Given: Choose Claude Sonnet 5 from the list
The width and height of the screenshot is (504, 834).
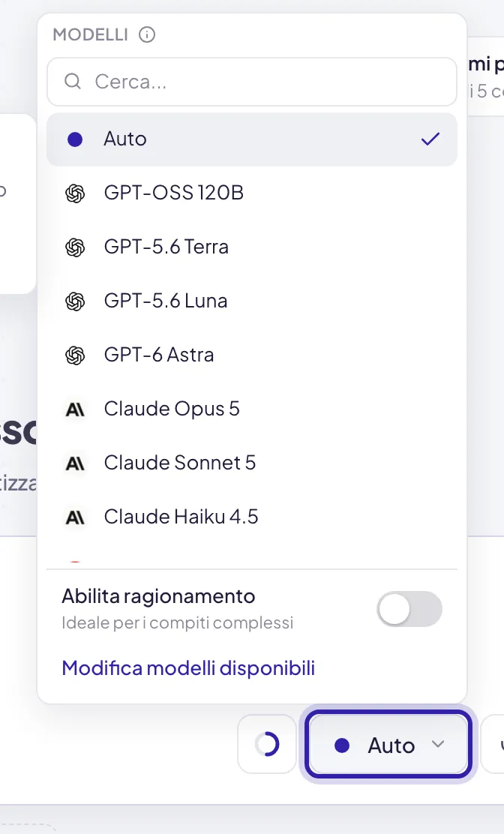Looking at the screenshot, I should (x=252, y=463).
